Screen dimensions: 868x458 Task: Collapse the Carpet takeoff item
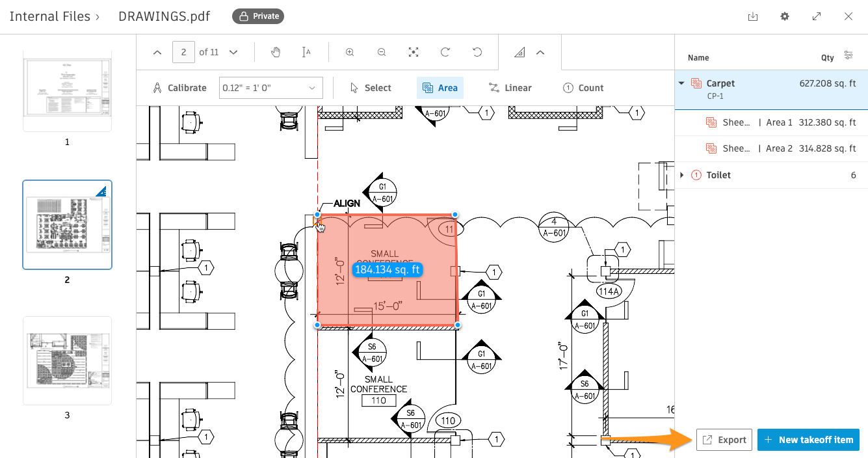681,83
